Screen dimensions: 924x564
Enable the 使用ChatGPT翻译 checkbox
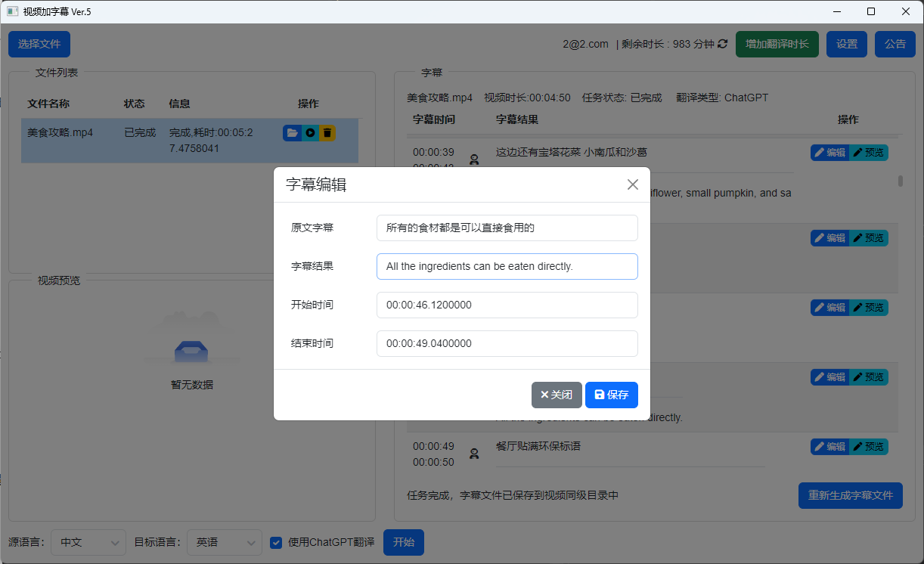click(275, 542)
